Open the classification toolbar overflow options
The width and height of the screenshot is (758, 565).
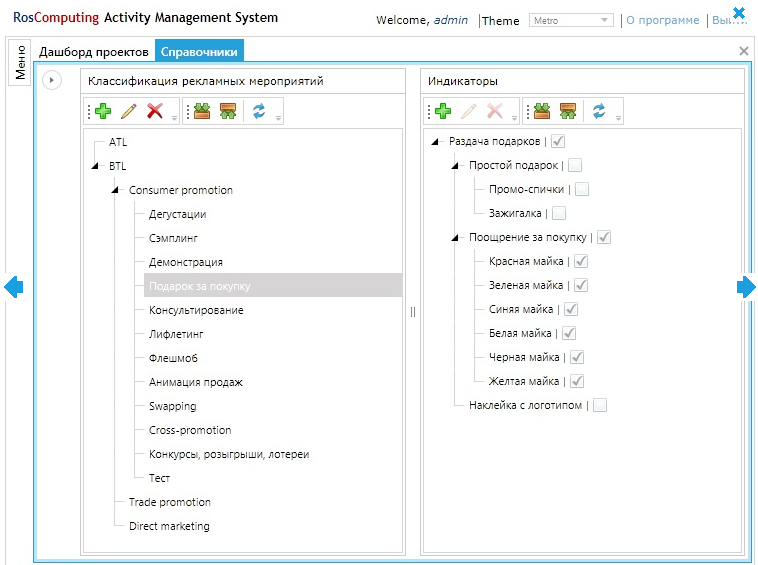click(175, 117)
